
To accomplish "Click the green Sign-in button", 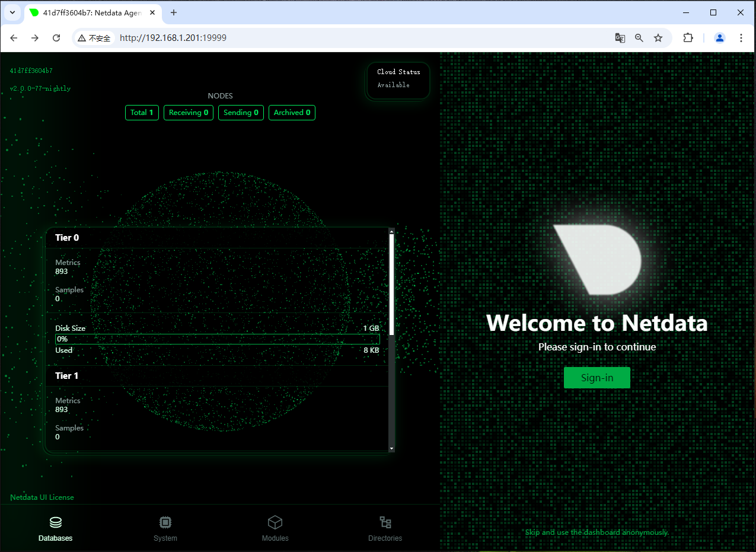I will coord(597,378).
